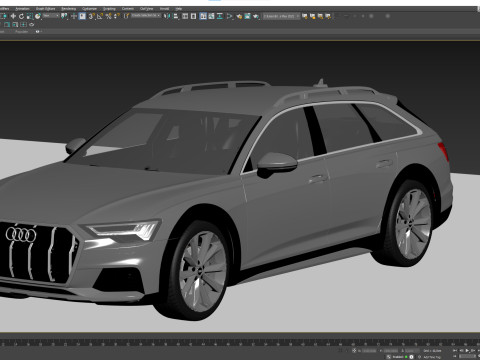The width and height of the screenshot is (480, 360).
Task: Open the Content menu
Action: (x=128, y=9)
